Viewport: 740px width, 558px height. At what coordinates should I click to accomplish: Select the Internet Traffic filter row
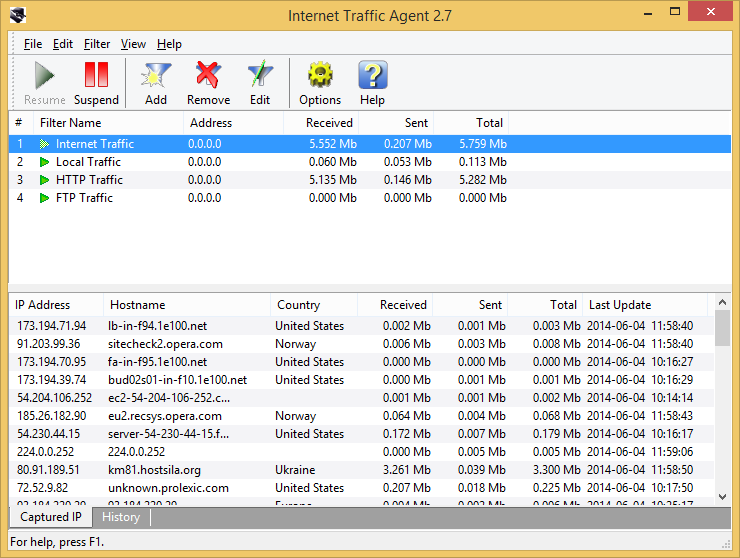370,144
